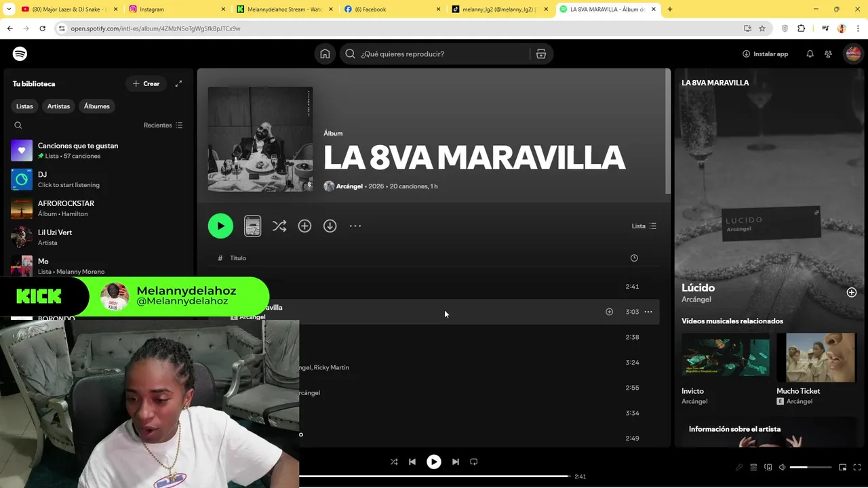Expand Tu biblioteca with the arrows icon

[178, 83]
